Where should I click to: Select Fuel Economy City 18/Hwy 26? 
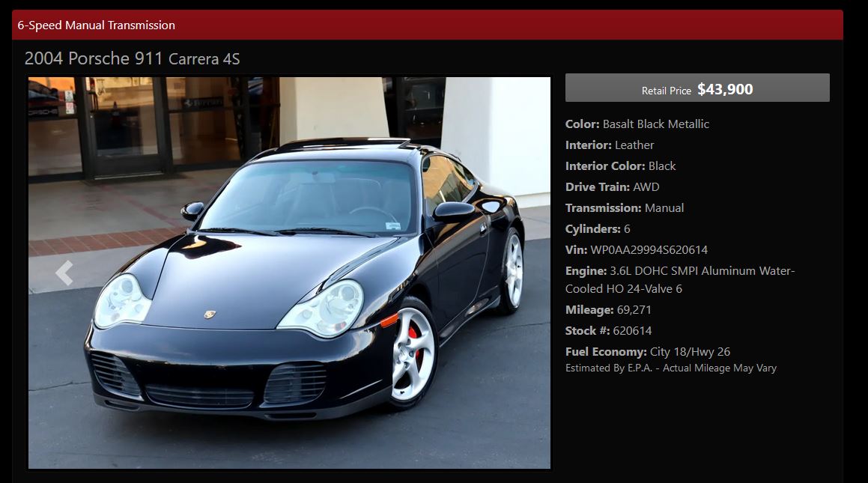pyautogui.click(x=648, y=352)
